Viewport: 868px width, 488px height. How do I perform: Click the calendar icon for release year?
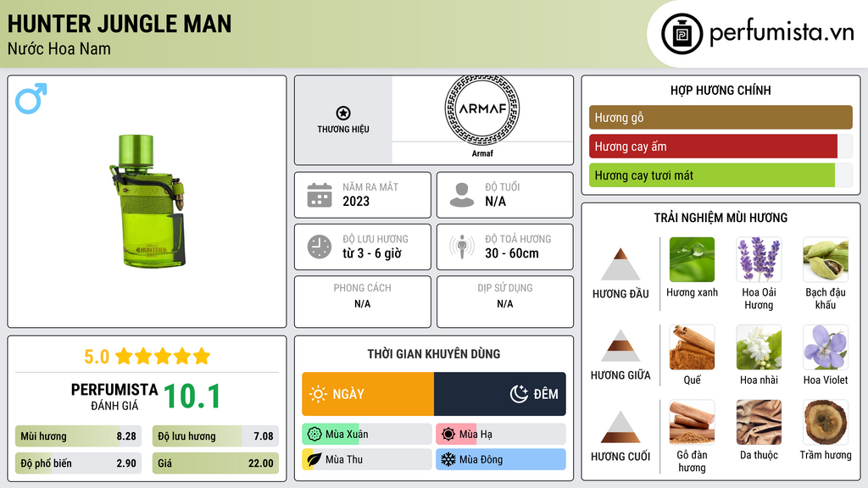(x=319, y=195)
